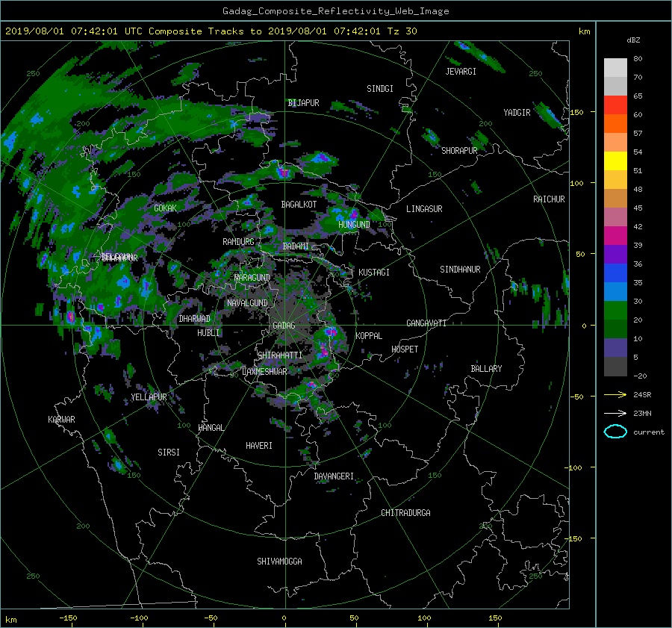Click the KOPPAL city label

[369, 336]
